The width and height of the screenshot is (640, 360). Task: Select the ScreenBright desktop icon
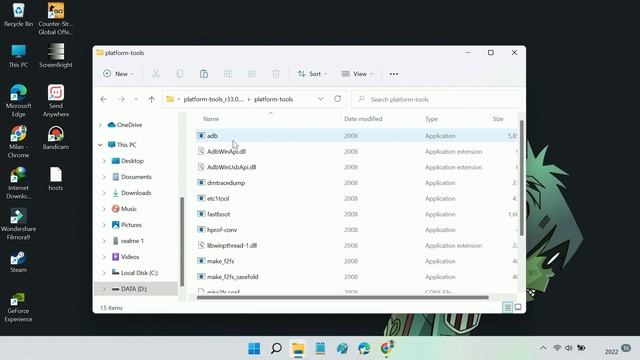pyautogui.click(x=56, y=56)
